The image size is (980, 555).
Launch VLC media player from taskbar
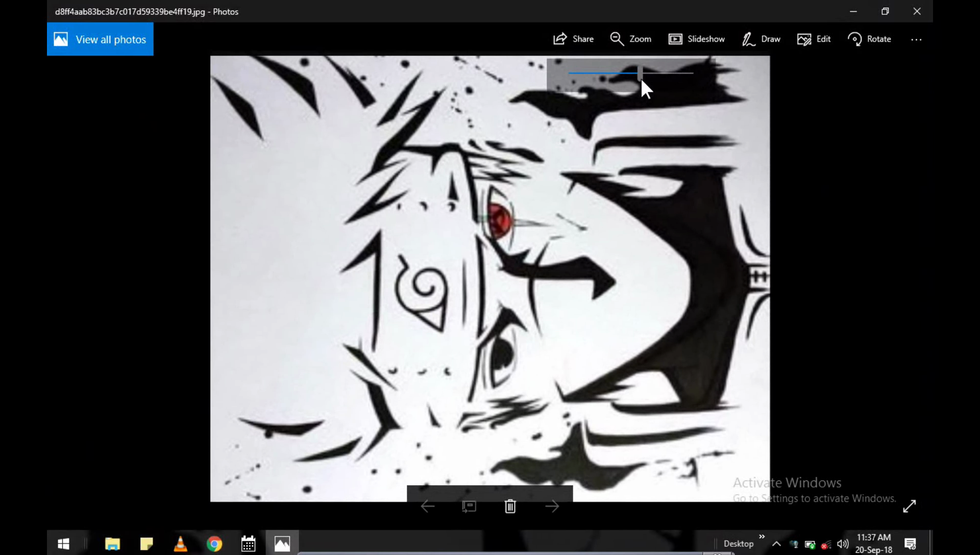click(180, 544)
